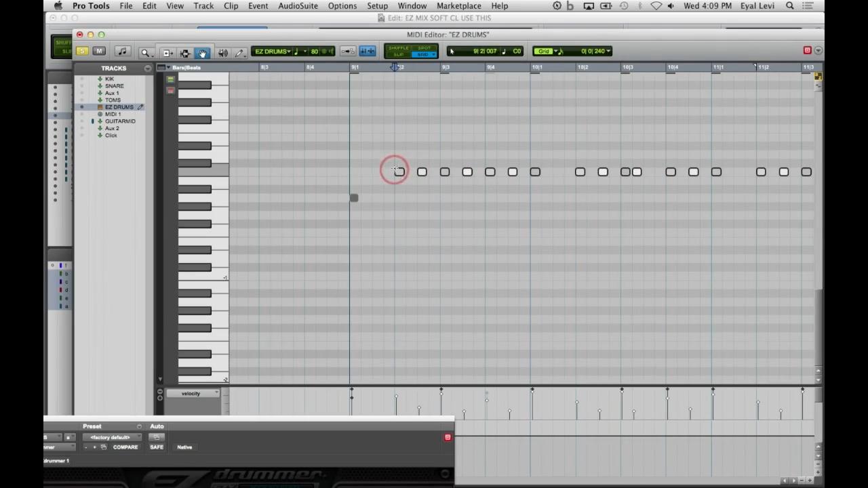
Task: Toggle notation view music-note button
Action: (x=122, y=52)
